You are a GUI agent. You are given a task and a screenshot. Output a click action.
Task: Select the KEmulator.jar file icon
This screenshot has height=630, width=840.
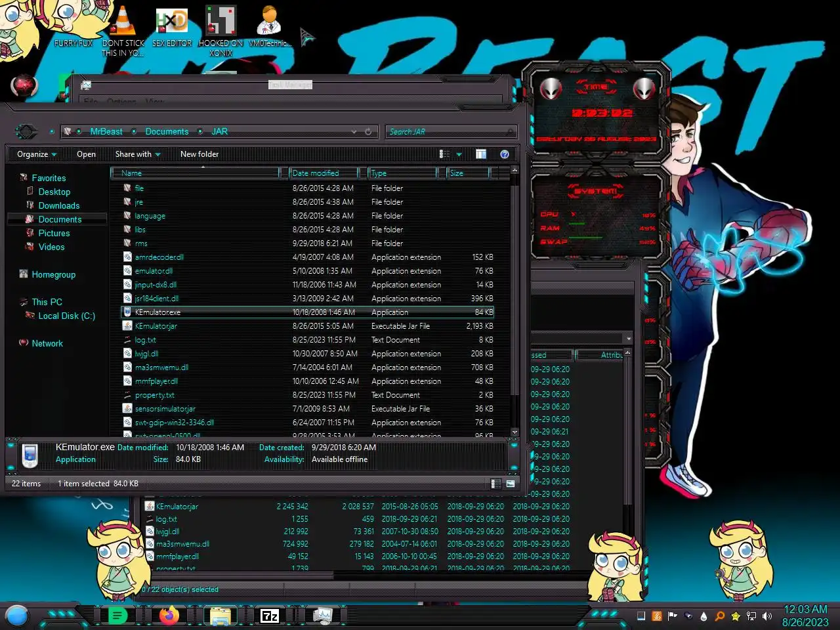[128, 326]
